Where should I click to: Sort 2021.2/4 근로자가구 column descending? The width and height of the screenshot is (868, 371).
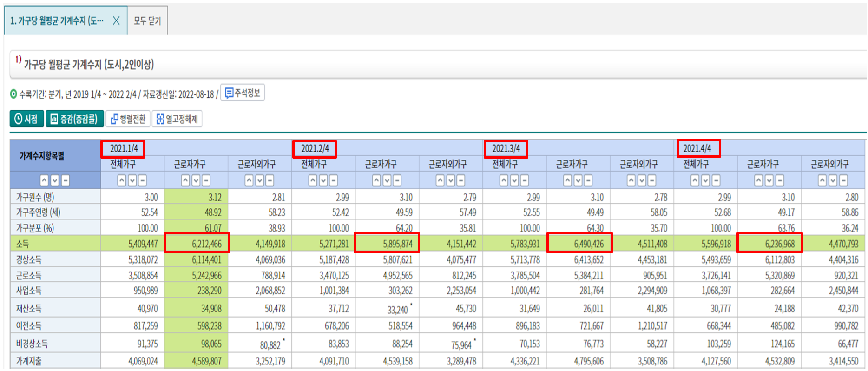tap(387, 180)
